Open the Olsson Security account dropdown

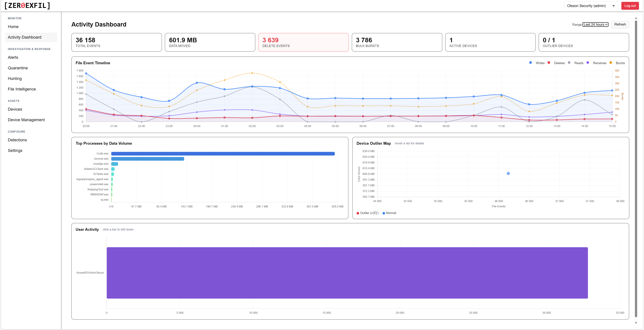(x=591, y=6)
